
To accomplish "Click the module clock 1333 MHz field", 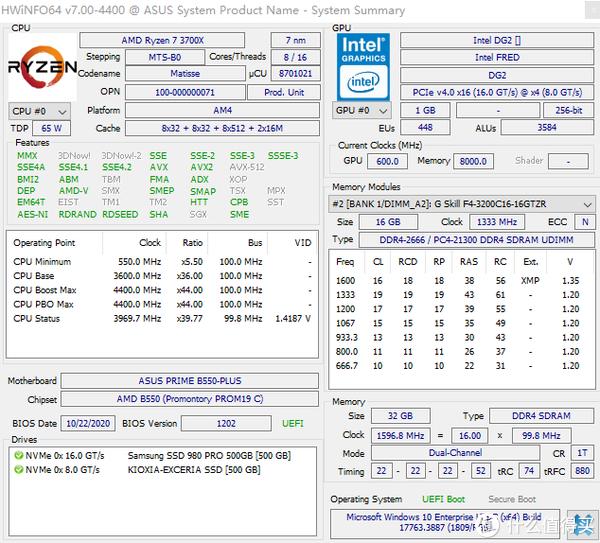I will [497, 222].
